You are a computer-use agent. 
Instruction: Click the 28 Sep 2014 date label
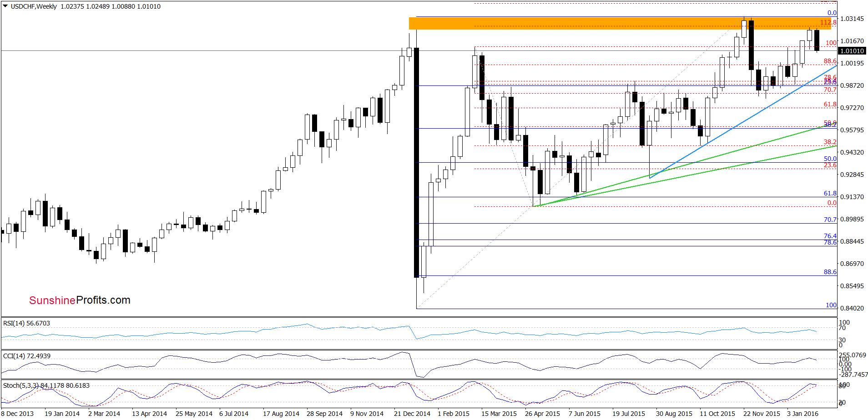pos(324,414)
